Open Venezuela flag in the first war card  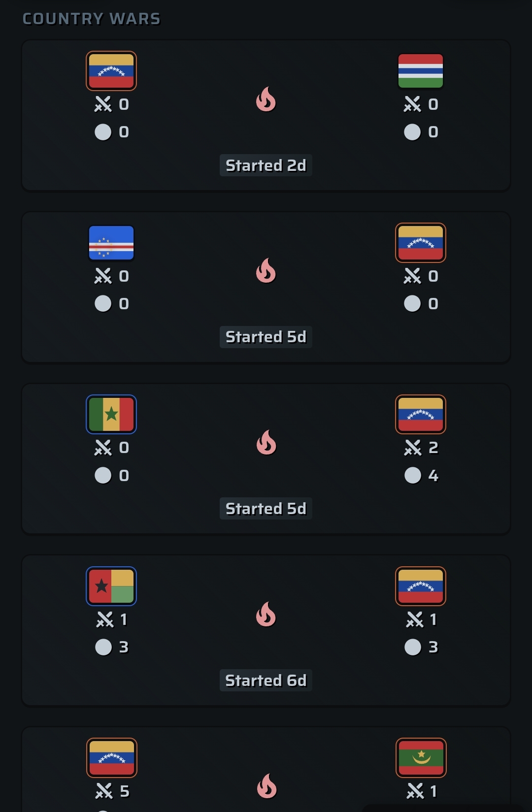[111, 71]
